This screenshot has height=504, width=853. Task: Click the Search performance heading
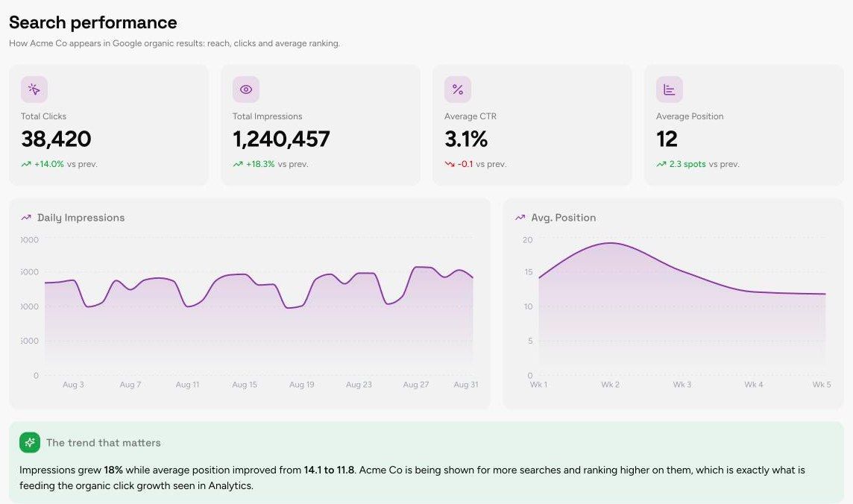(93, 22)
